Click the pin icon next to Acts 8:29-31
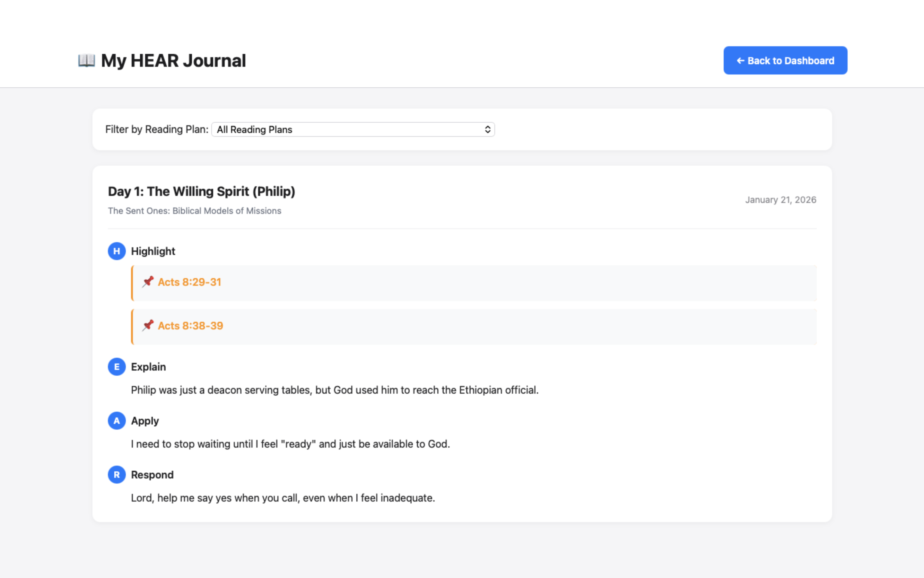Screen dimensions: 924x578 (x=148, y=282)
